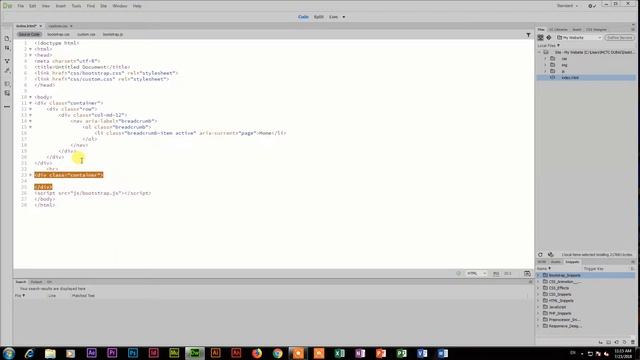
Task: Click the Local Files column header
Action: (549, 46)
